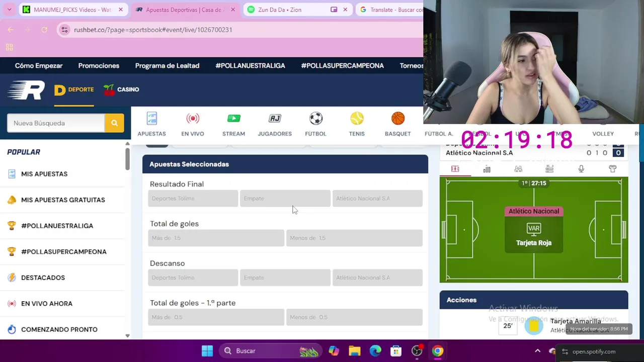The width and height of the screenshot is (644, 362).
Task: Open Copilot from the taskbar
Action: 334,351
